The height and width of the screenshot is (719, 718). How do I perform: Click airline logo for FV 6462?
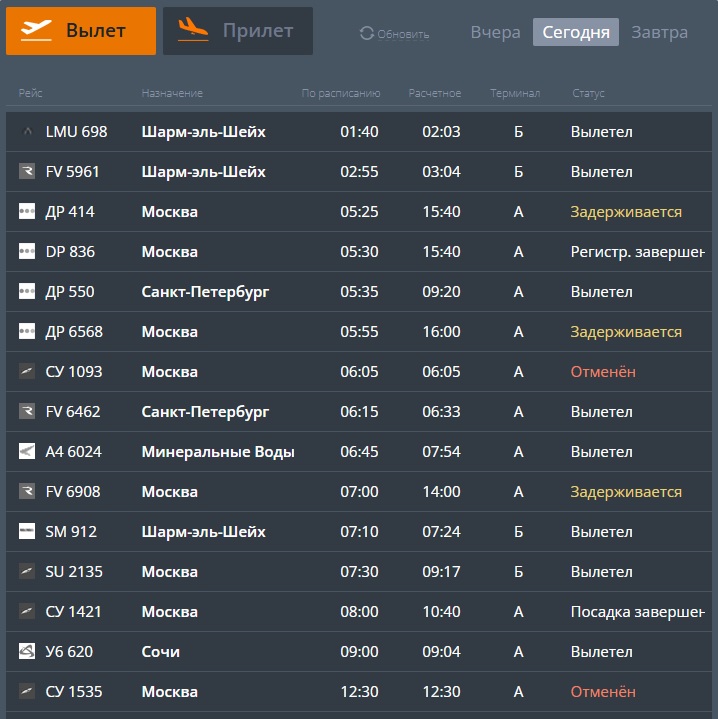(x=27, y=411)
